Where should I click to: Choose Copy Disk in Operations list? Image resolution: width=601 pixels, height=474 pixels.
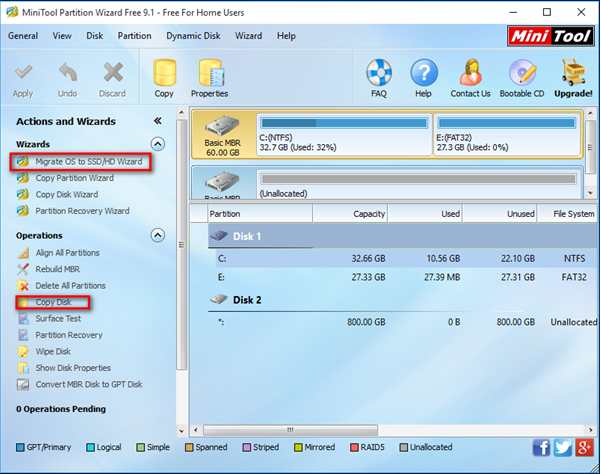53,302
